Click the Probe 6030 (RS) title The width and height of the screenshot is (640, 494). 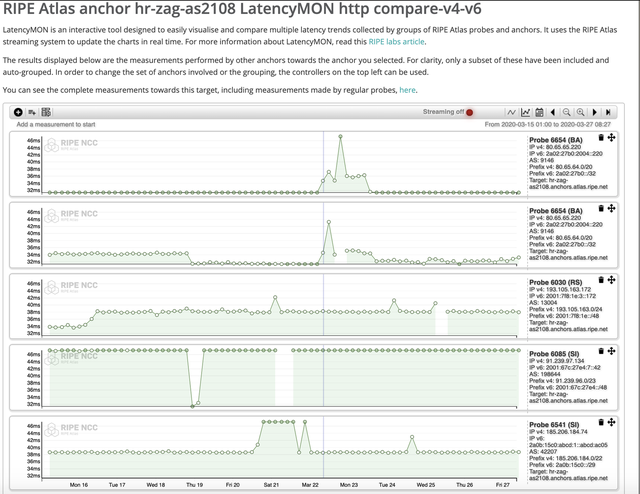pyautogui.click(x=556, y=283)
